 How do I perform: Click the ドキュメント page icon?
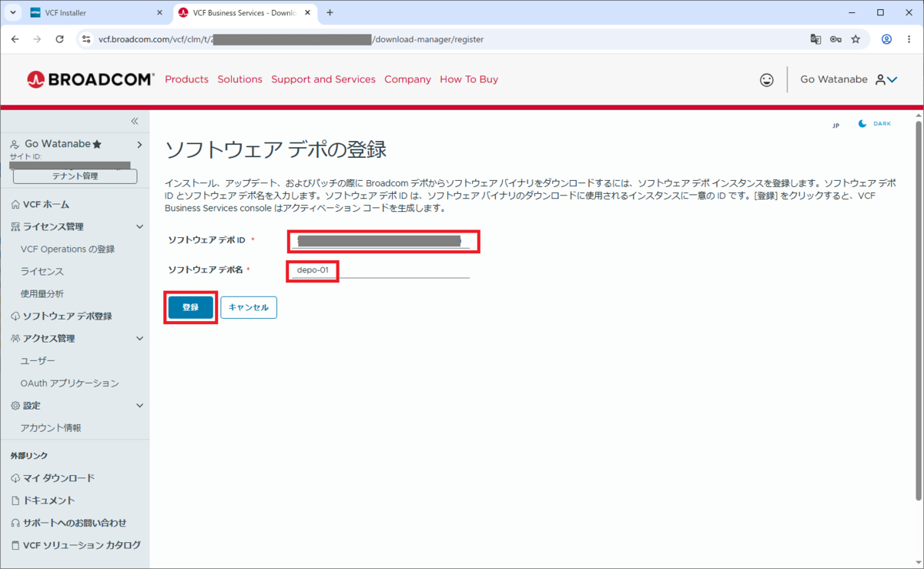15,500
